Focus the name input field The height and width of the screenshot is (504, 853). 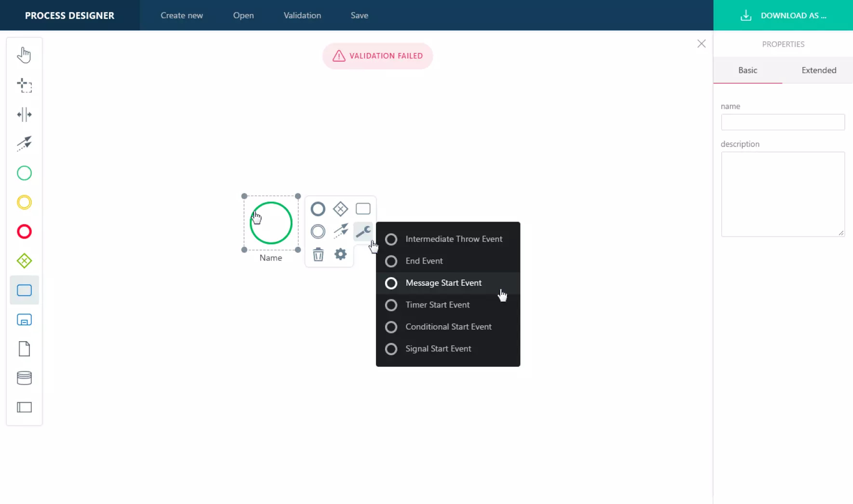783,122
